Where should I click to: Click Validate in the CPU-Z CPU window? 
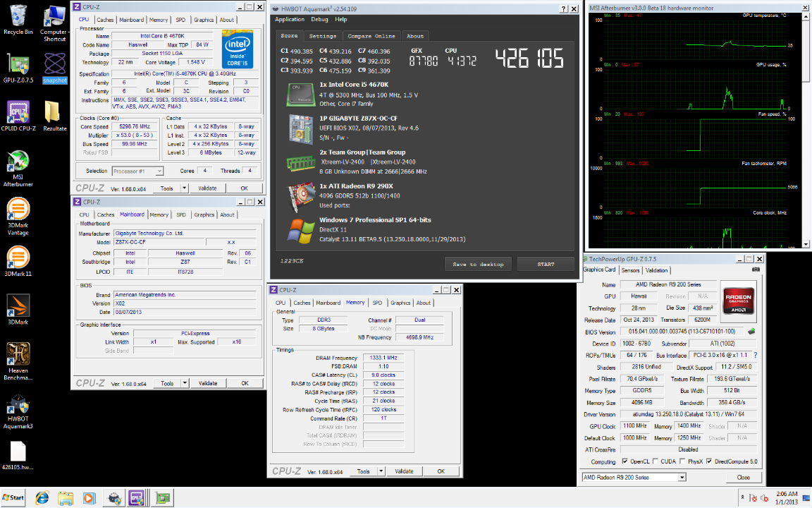click(207, 188)
